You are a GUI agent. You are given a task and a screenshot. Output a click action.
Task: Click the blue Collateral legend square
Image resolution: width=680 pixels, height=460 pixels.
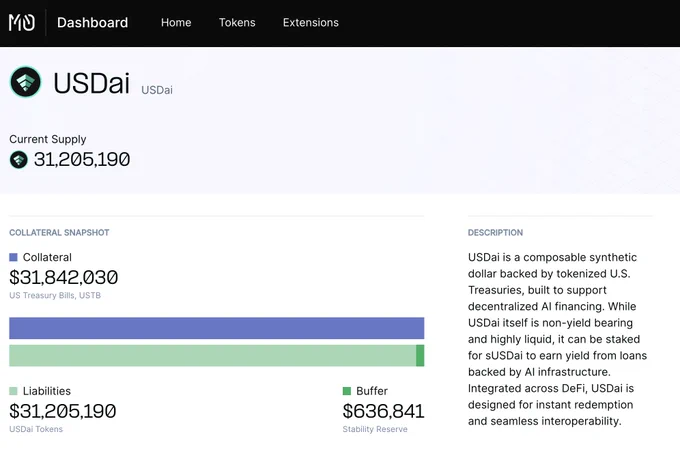[13, 257]
